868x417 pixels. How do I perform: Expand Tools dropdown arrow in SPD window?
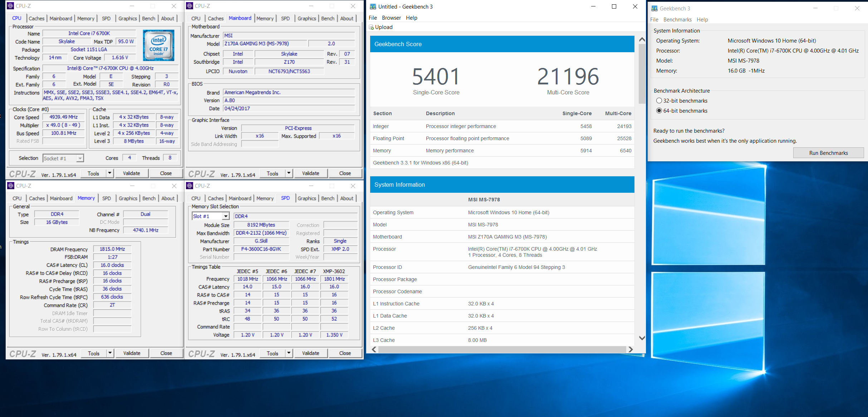(x=289, y=353)
